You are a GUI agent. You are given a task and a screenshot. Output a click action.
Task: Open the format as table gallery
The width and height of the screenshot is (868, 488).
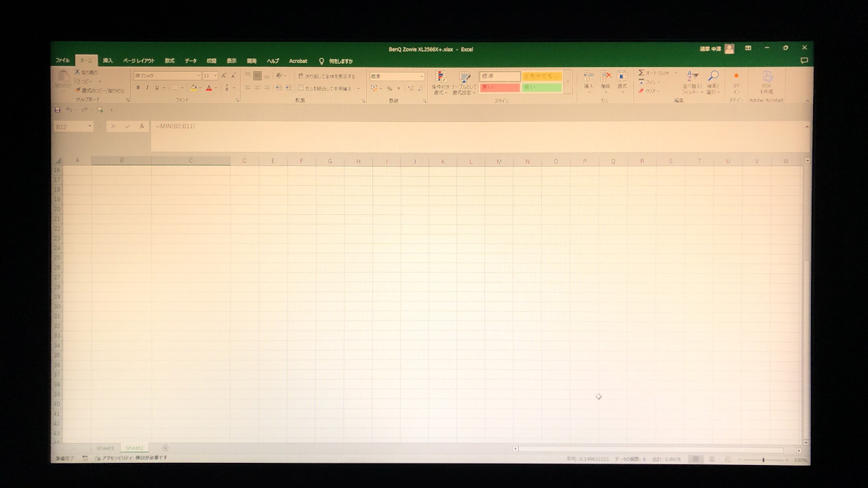[x=465, y=83]
